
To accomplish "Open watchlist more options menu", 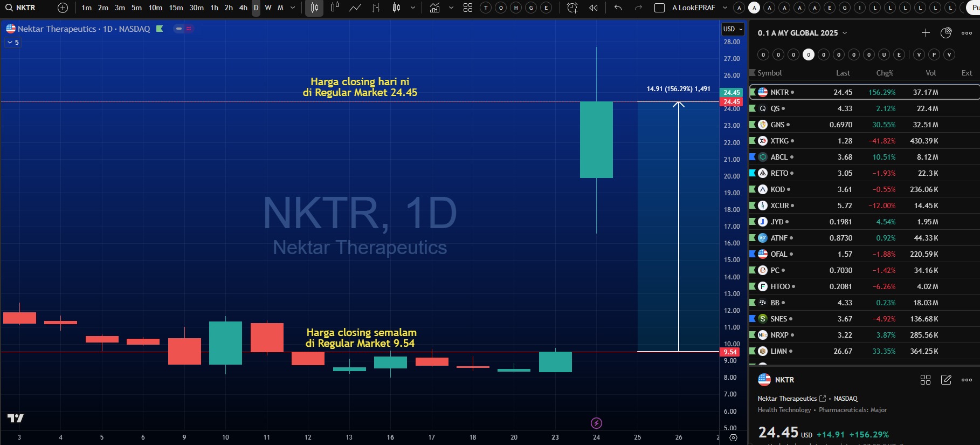I will [967, 33].
